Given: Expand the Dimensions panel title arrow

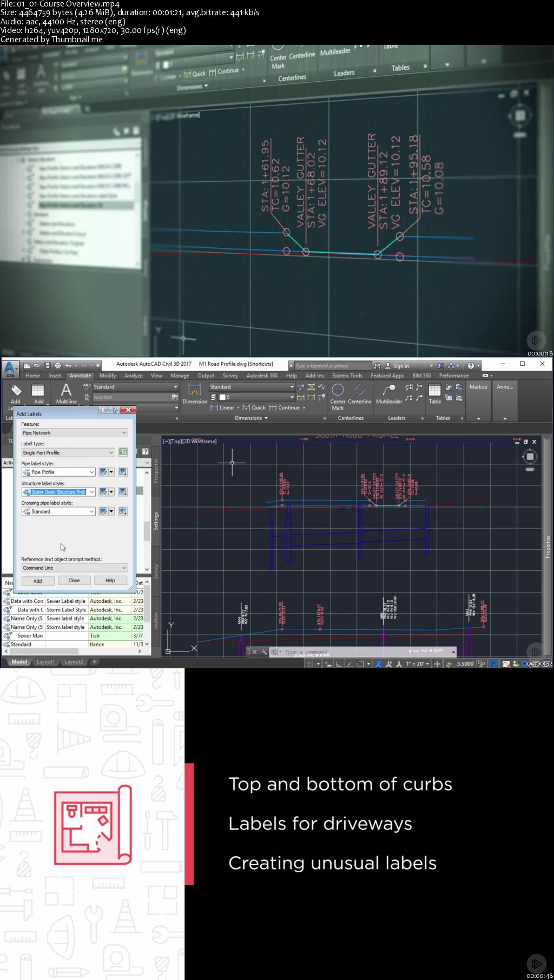Looking at the screenshot, I should tap(266, 418).
